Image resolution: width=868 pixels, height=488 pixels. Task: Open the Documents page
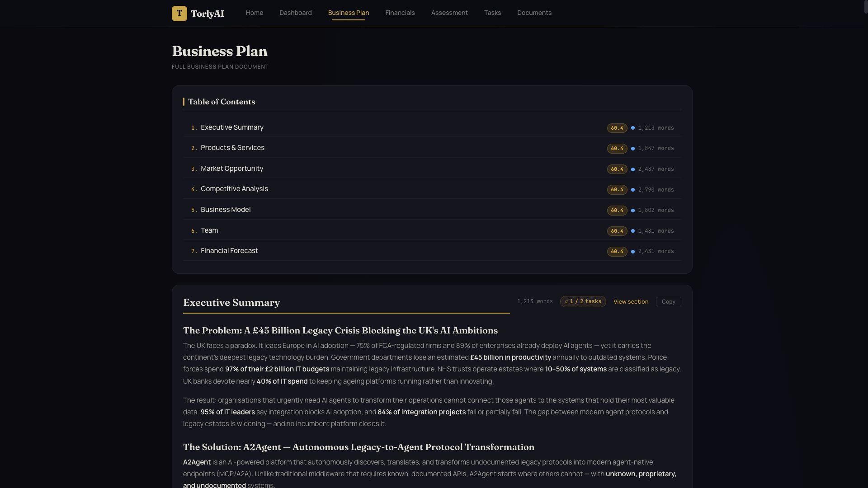[x=534, y=13]
